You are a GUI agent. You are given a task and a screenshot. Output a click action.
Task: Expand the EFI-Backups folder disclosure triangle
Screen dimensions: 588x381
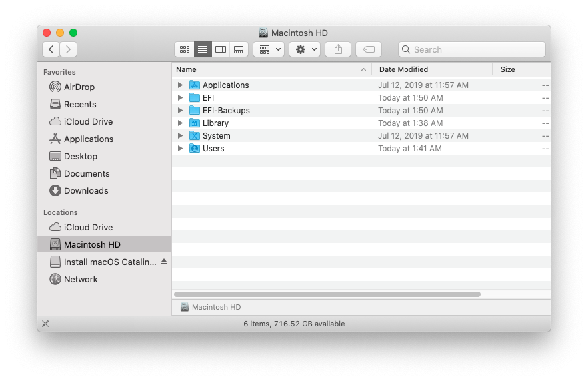(x=180, y=110)
